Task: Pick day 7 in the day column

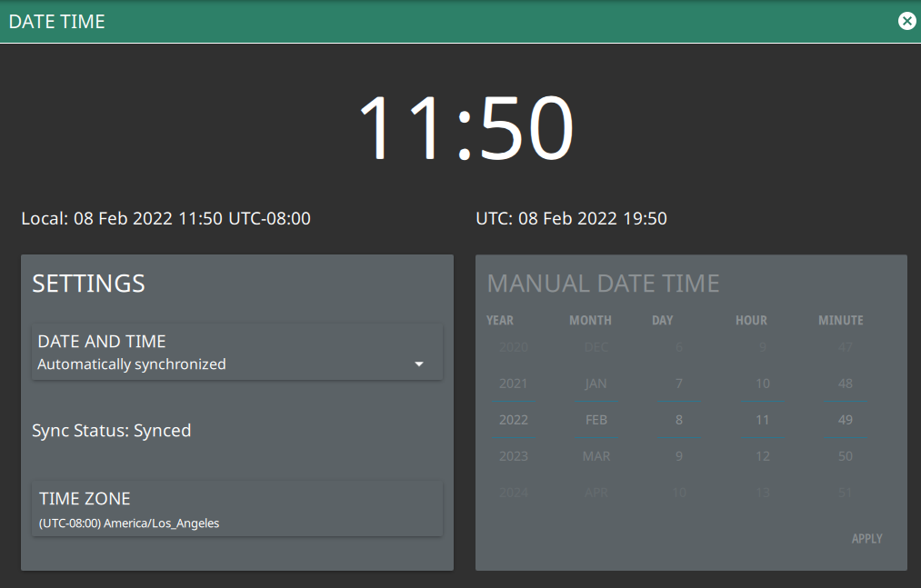Action: 679,384
